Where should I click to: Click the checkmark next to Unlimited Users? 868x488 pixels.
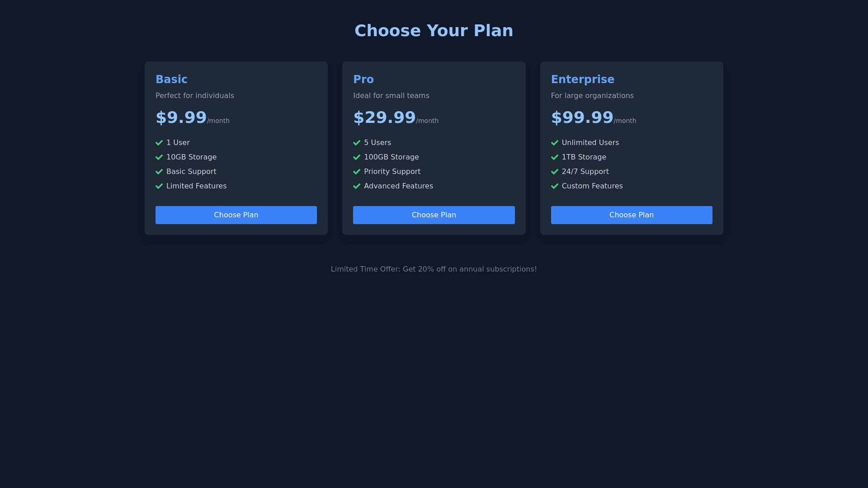point(555,143)
